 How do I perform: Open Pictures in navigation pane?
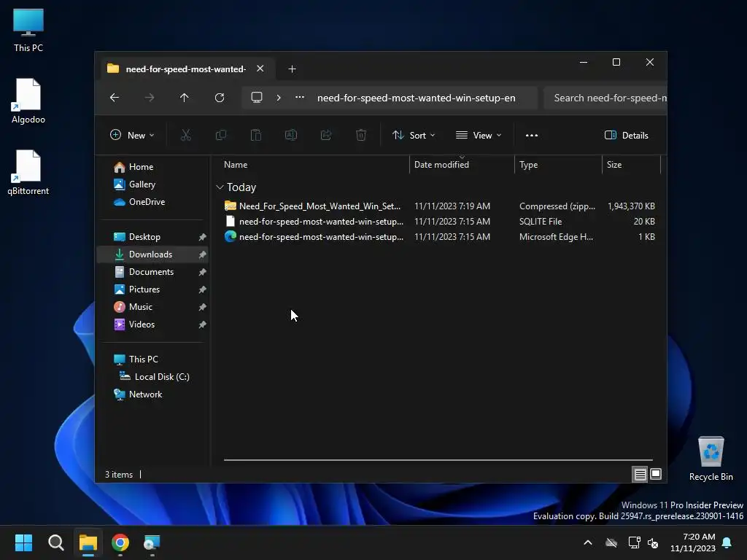[x=136, y=289]
